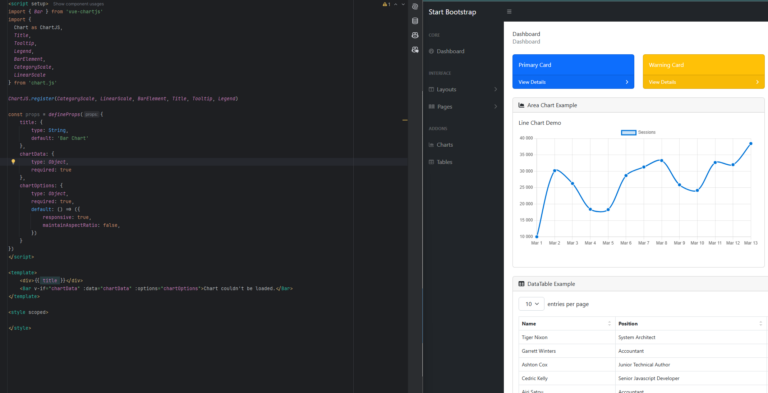
Task: Click the Tiger Nixon table cell
Action: point(567,337)
